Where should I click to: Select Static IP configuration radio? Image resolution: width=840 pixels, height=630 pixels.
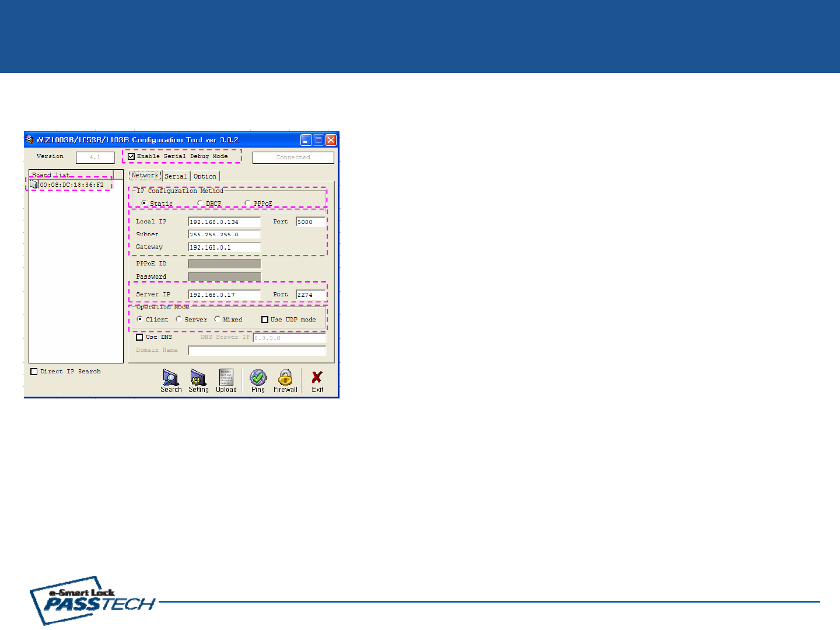144,203
